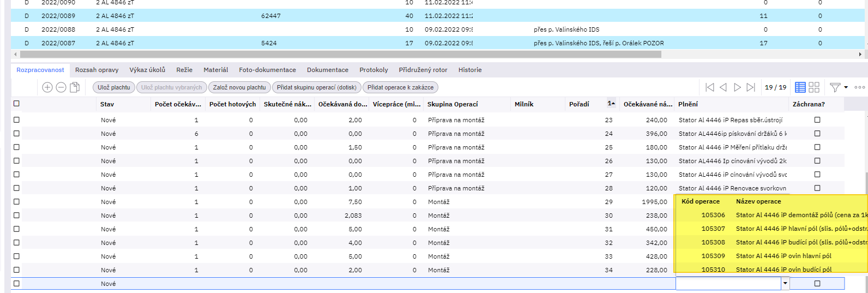The width and height of the screenshot is (868, 293).
Task: Click the add row plus icon
Action: (47, 87)
